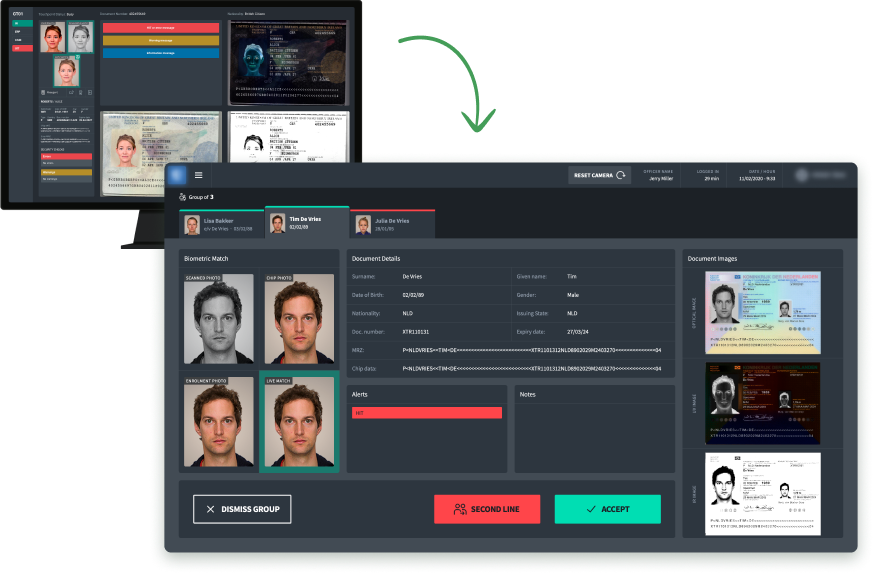This screenshot has height=575, width=875.
Task: Click the share icon below photos, background window
Action: [71, 92]
